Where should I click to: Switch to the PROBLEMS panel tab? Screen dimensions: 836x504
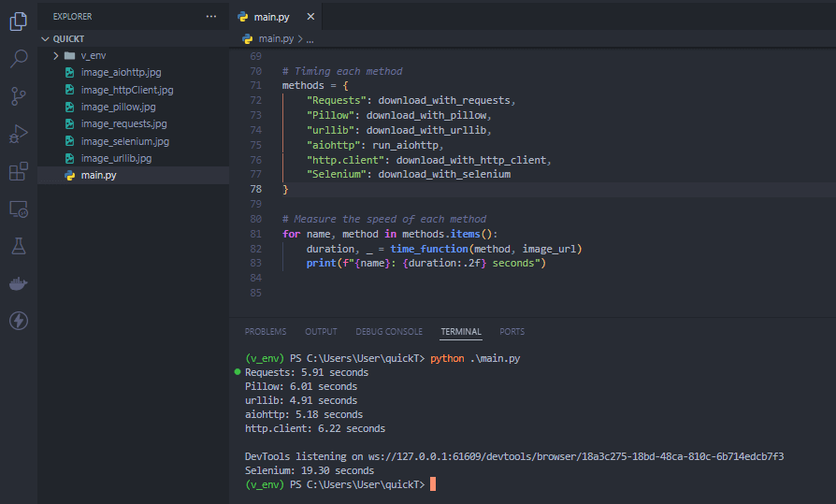click(266, 332)
